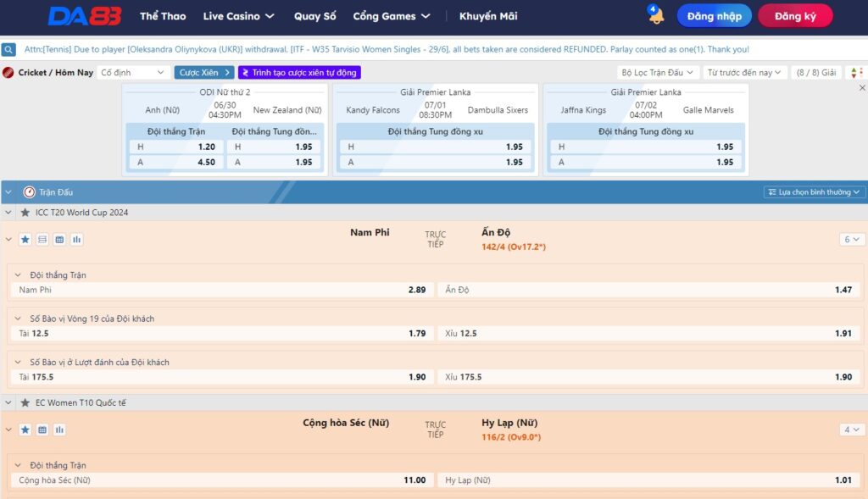Bet on Anh (Nữ) home win at 1.20

(176, 147)
